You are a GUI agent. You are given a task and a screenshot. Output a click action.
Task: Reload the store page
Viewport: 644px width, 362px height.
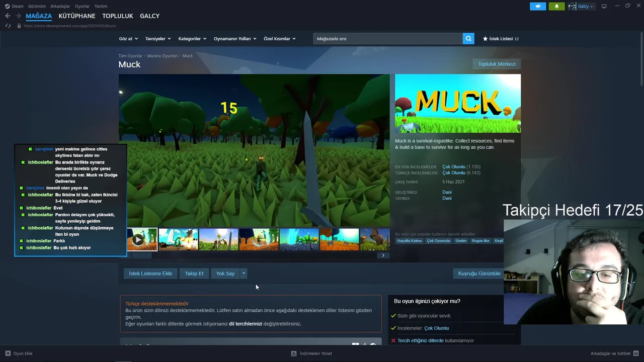(x=8, y=26)
